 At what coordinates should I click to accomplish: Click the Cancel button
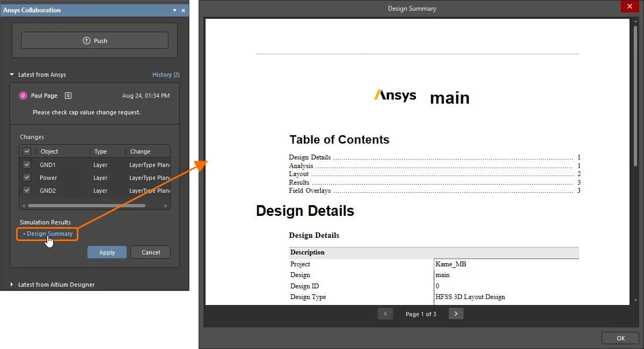(151, 252)
